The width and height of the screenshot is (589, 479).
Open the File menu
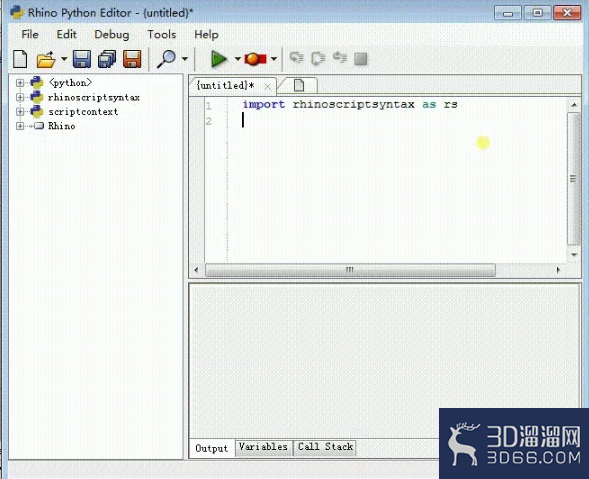(30, 34)
